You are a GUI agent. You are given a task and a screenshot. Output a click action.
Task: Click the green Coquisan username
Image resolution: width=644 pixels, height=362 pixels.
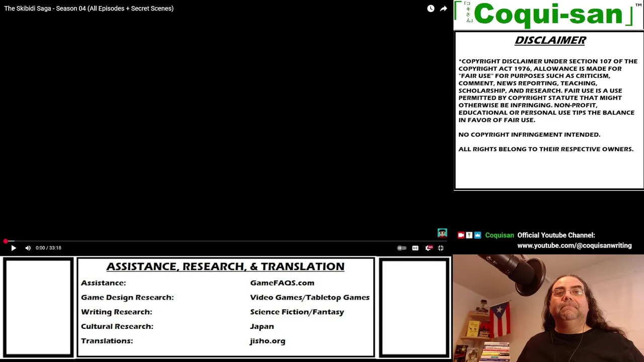click(x=500, y=235)
